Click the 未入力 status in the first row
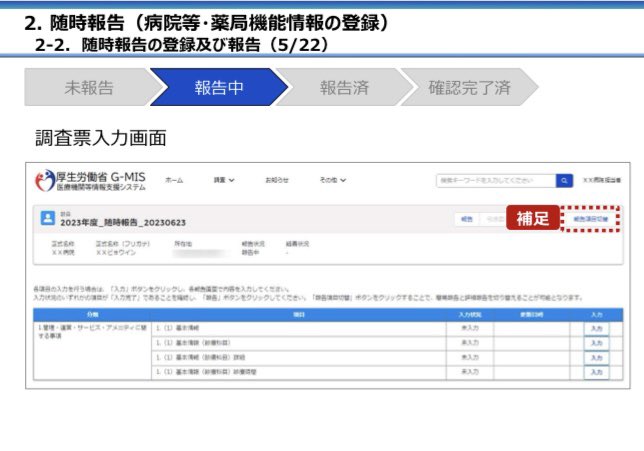This screenshot has height=451, width=644. click(x=470, y=328)
